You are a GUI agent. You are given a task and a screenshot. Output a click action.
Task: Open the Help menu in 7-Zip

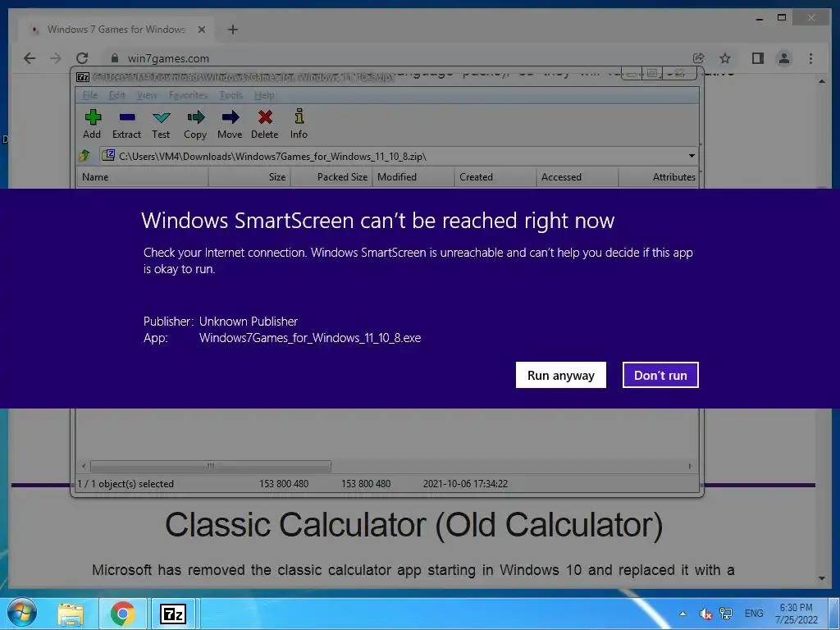pyautogui.click(x=264, y=95)
